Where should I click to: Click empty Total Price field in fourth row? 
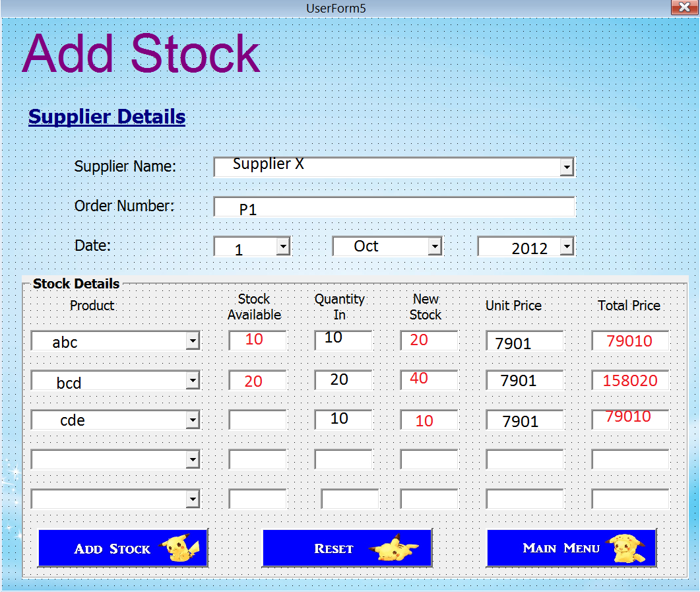click(630, 459)
